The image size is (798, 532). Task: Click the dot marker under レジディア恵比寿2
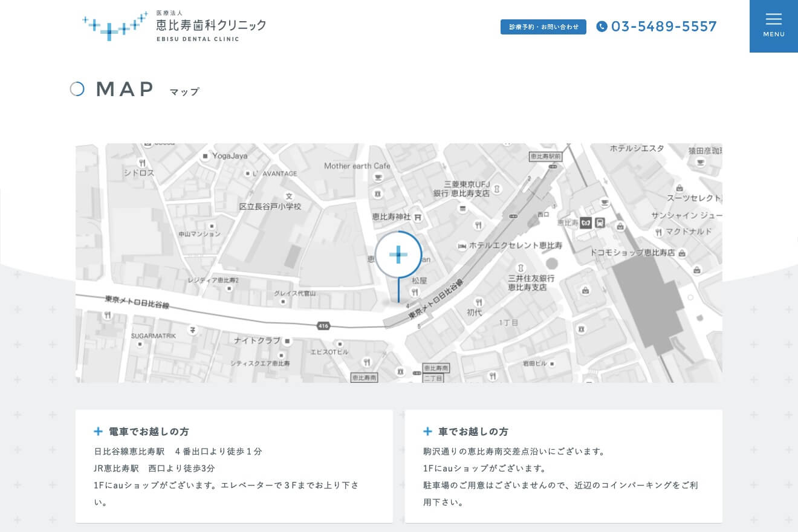(229, 289)
